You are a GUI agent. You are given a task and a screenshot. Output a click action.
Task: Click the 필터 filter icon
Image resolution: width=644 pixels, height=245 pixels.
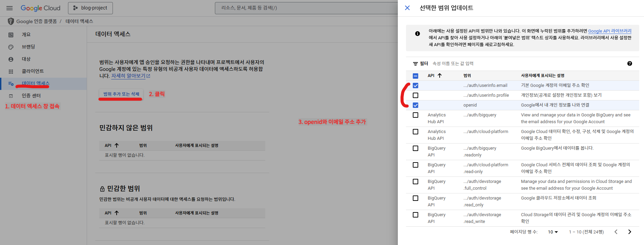(415, 63)
